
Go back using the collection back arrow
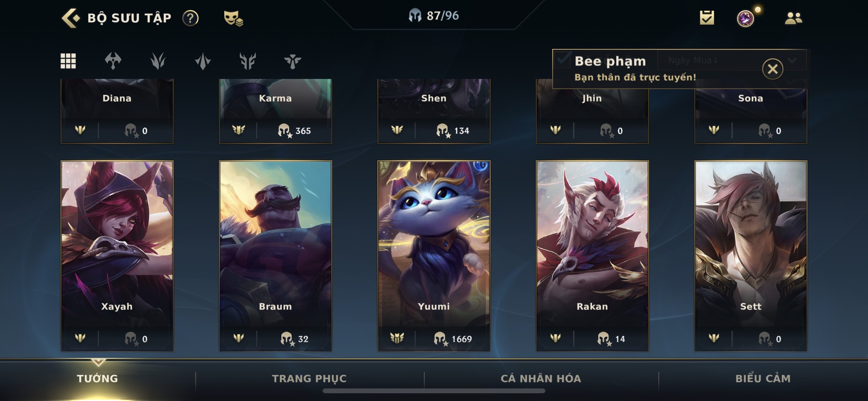coord(71,18)
